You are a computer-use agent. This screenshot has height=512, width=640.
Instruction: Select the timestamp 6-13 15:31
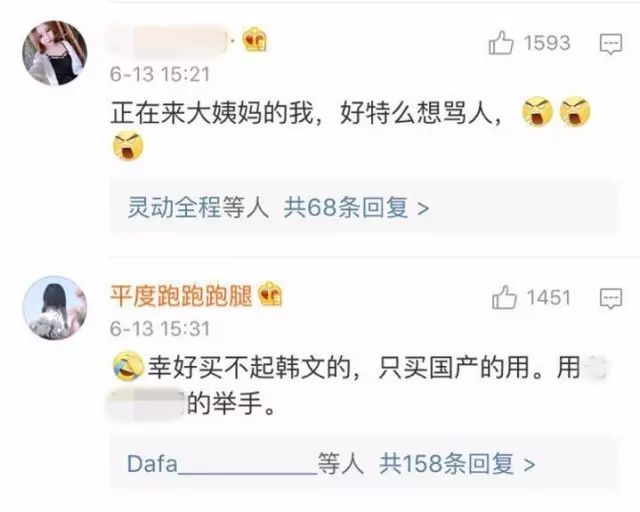click(x=160, y=329)
